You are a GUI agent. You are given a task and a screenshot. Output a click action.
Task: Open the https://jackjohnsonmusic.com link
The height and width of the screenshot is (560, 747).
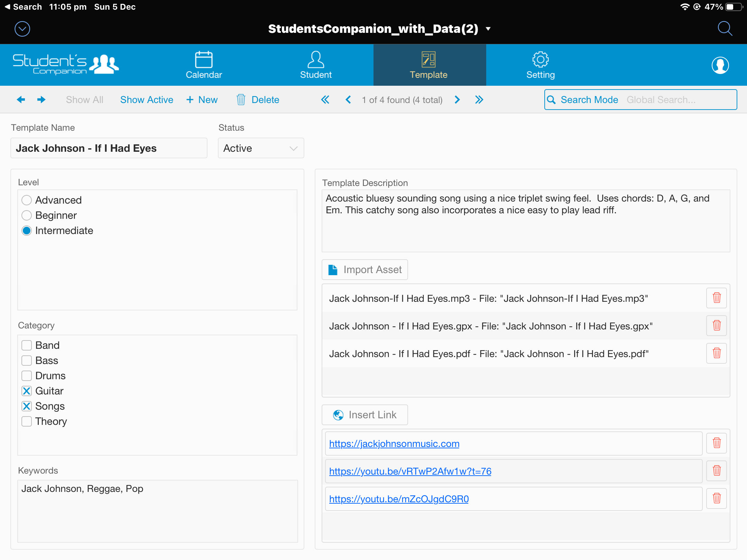pos(394,444)
